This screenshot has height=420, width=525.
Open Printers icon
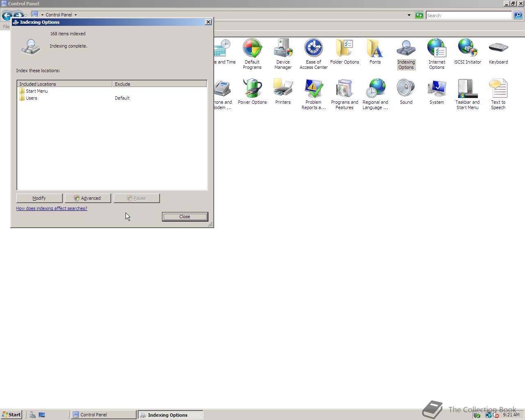click(x=283, y=91)
